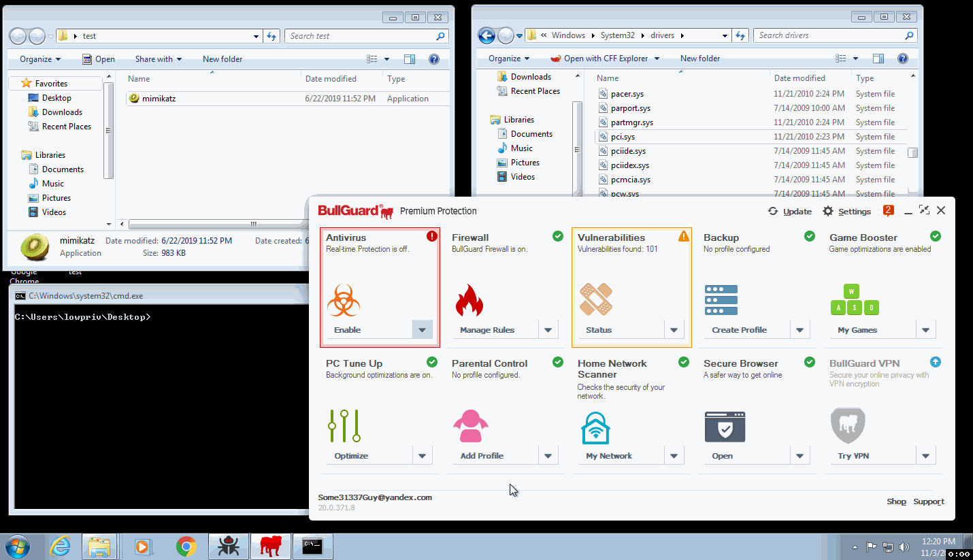
Task: Click the Secure Browser Open button
Action: 747,456
